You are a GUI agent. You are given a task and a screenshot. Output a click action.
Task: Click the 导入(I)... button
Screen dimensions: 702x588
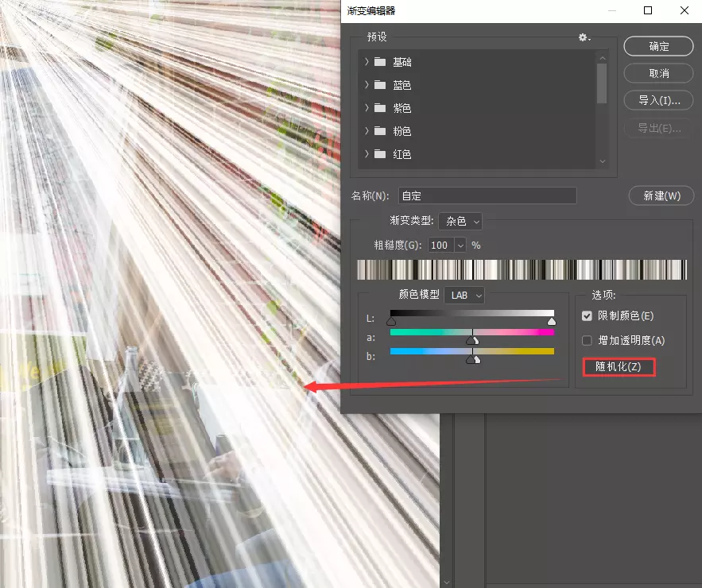click(658, 101)
